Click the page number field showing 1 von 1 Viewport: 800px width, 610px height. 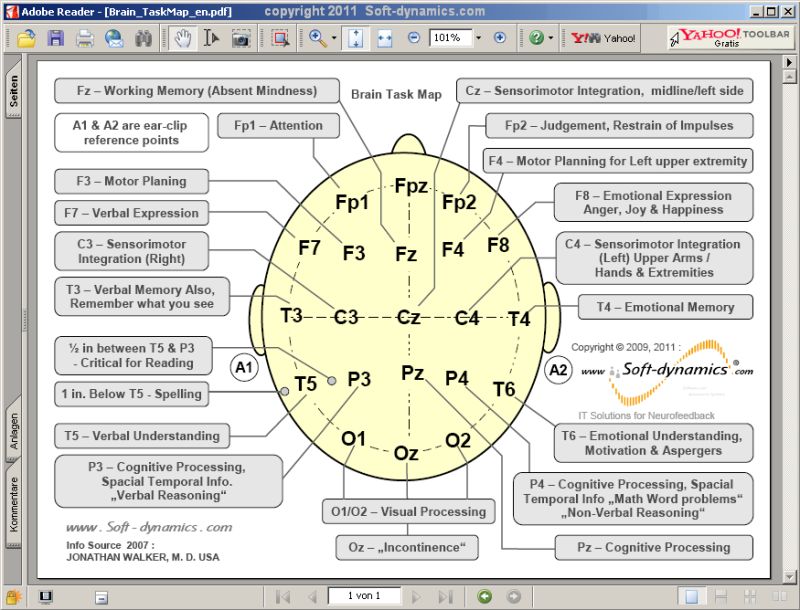[x=362, y=595]
